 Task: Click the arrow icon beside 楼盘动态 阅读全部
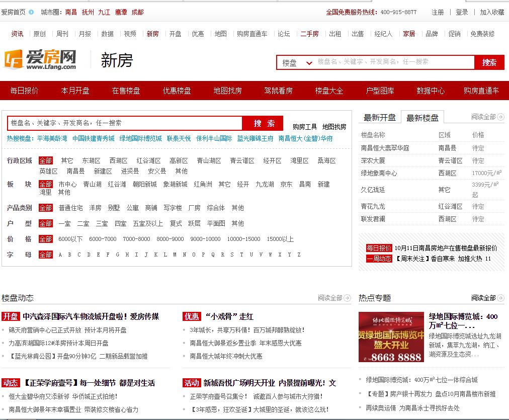click(348, 298)
